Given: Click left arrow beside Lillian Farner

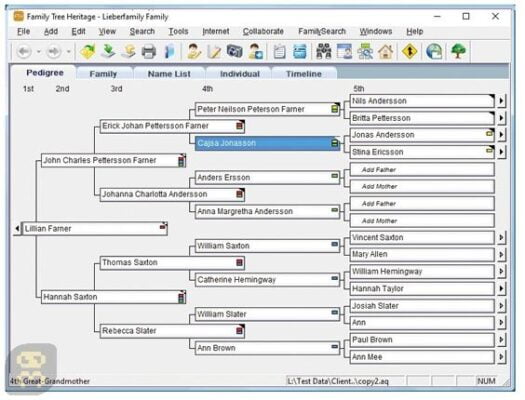Looking at the screenshot, I should 17,229.
